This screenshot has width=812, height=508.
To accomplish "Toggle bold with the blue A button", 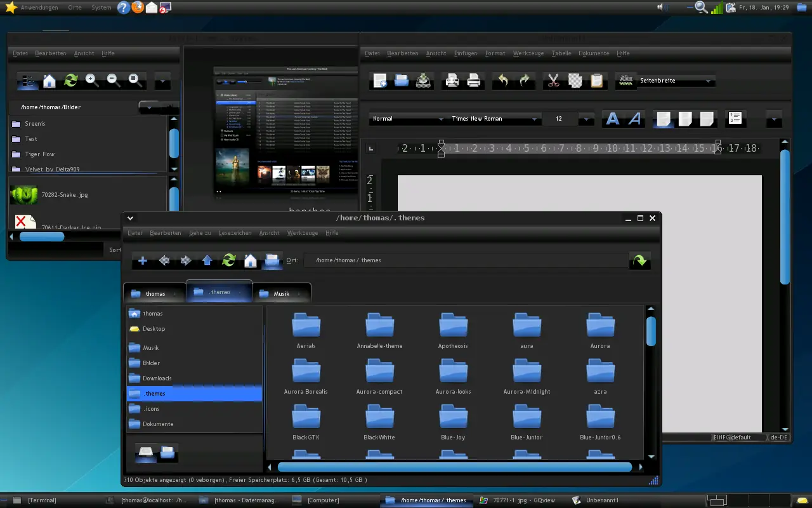I will (x=613, y=119).
